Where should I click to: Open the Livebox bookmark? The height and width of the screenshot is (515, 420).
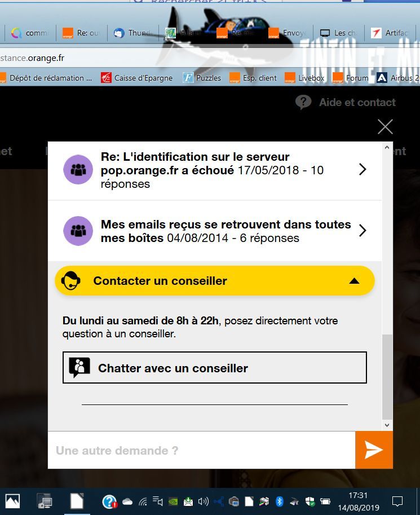pos(305,78)
